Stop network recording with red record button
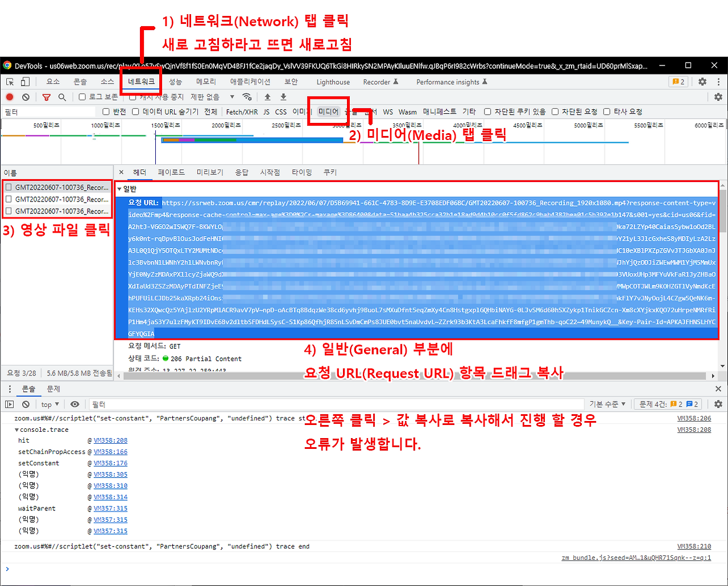This screenshot has width=728, height=586. [10, 97]
